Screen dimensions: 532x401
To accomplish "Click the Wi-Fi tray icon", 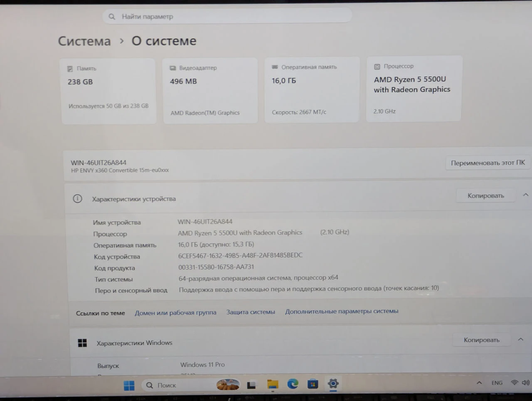I will [515, 383].
